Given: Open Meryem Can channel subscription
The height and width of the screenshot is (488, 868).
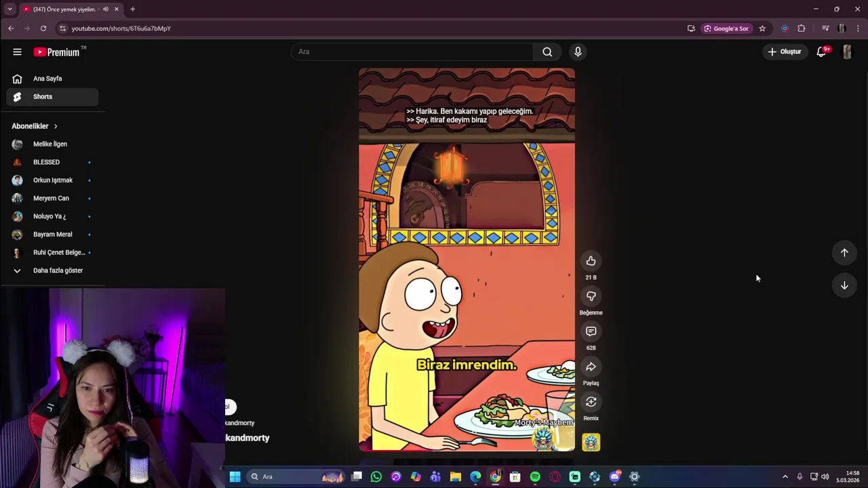Looking at the screenshot, I should (52, 198).
